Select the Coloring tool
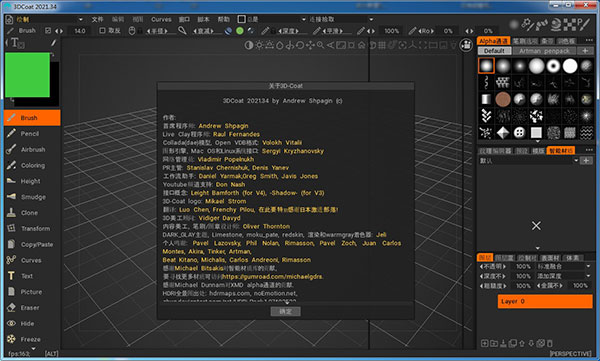Image resolution: width=600 pixels, height=361 pixels. click(x=32, y=165)
